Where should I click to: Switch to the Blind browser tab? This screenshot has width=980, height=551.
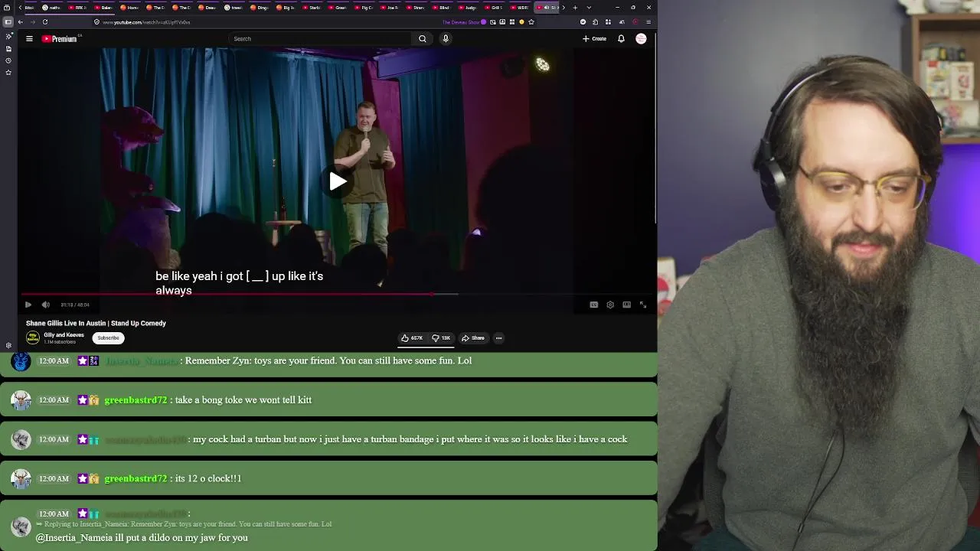coord(442,8)
